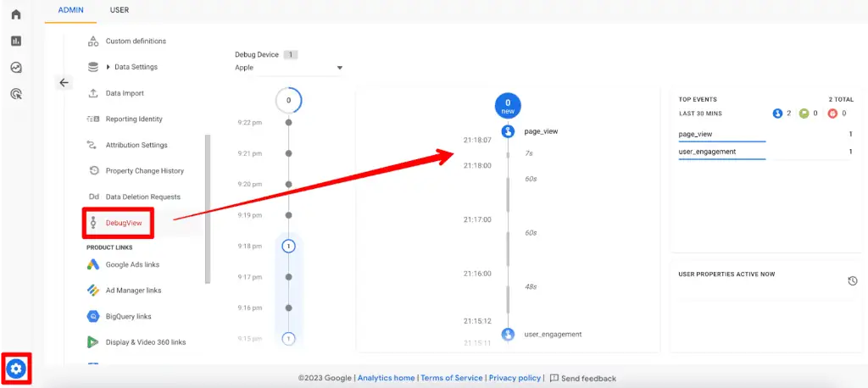Click the user_engagement event icon in stream
Viewport: 868px width, 388px height.
pos(509,335)
